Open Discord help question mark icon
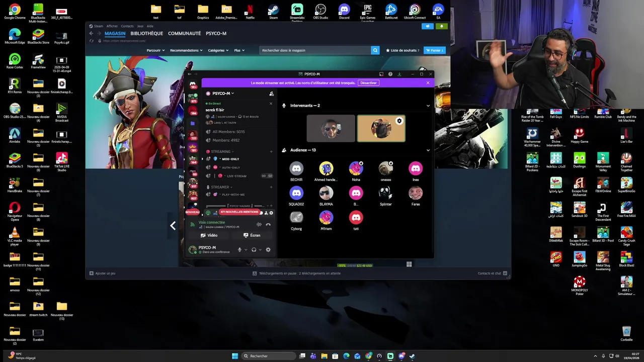 point(390,74)
